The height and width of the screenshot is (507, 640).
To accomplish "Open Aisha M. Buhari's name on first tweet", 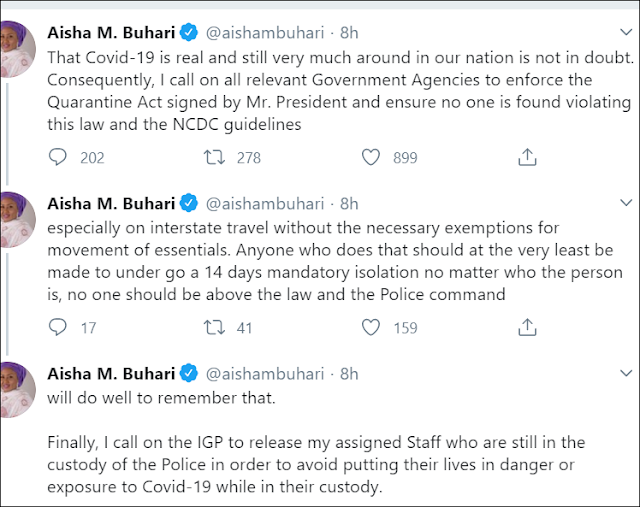I will pyautogui.click(x=110, y=33).
